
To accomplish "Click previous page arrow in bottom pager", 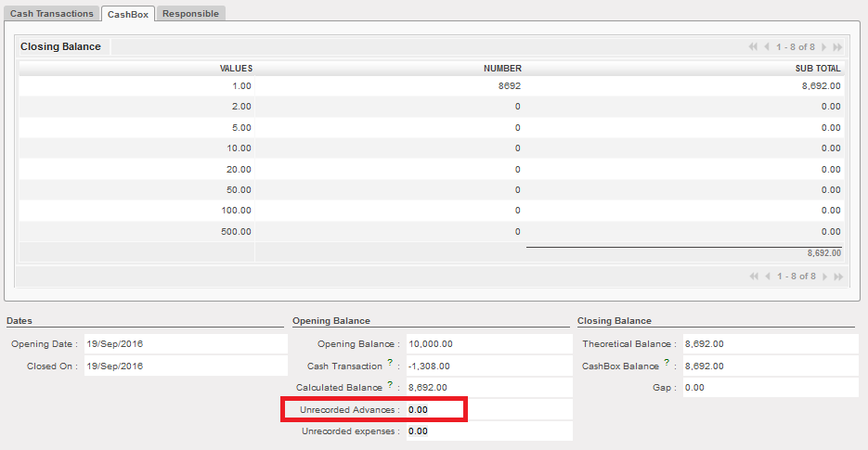I will [767, 276].
